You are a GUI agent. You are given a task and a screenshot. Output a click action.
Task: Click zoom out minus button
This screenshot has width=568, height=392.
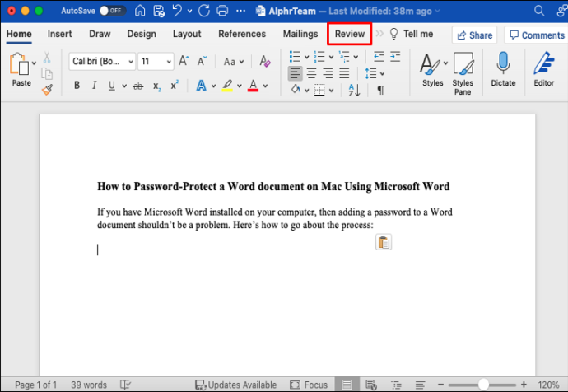click(440, 385)
